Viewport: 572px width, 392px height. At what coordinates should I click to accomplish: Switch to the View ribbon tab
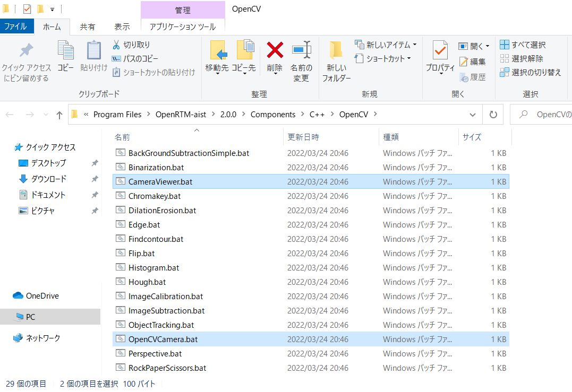click(x=122, y=27)
